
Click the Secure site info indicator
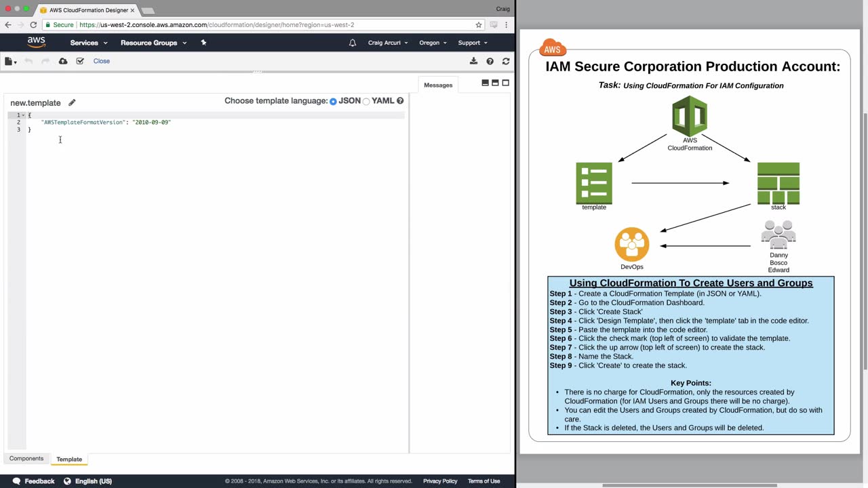[x=58, y=24]
